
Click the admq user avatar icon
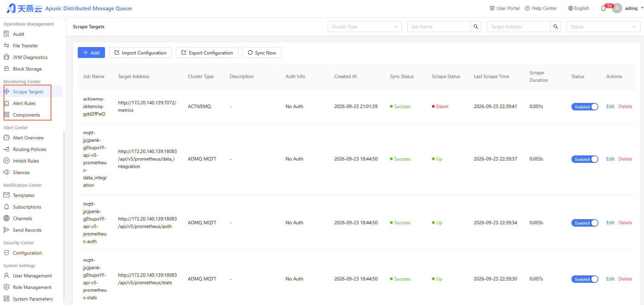tap(617, 8)
